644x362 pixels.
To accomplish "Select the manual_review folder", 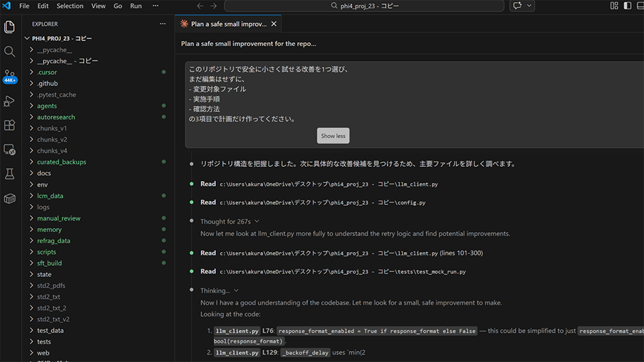I will 59,219.
